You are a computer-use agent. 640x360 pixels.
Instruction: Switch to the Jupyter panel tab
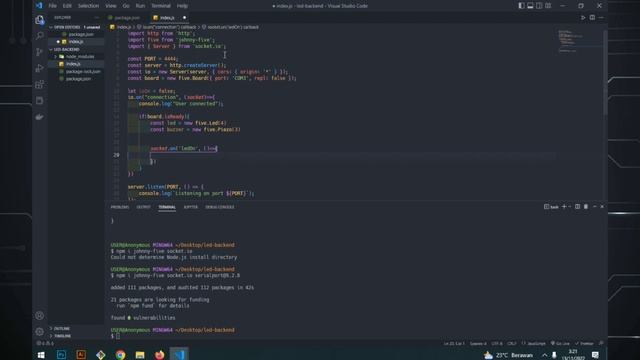click(x=191, y=207)
